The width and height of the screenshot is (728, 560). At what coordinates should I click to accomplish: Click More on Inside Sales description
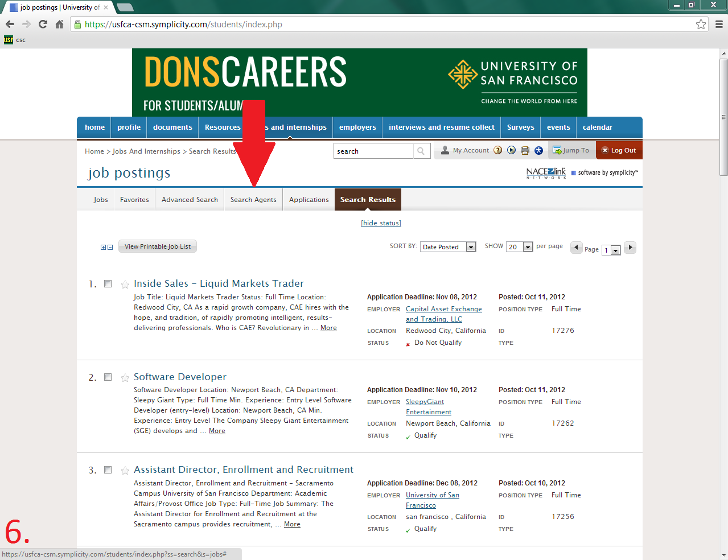point(328,328)
